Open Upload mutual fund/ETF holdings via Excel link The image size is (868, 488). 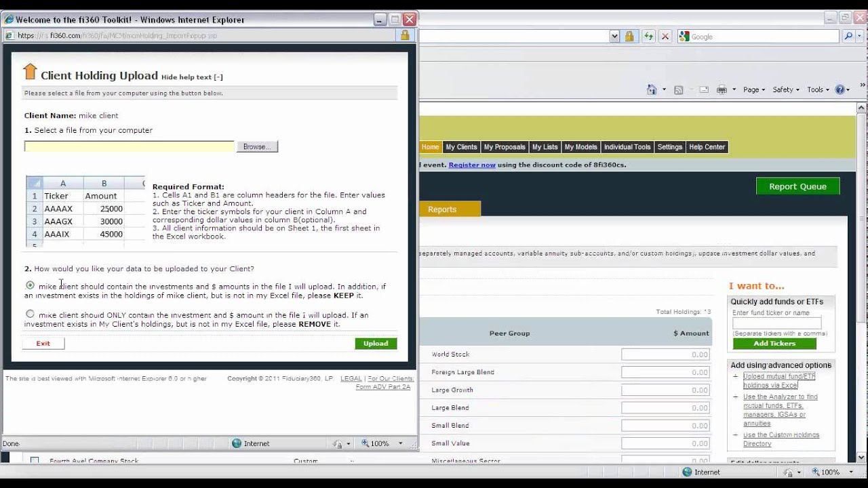coord(779,381)
